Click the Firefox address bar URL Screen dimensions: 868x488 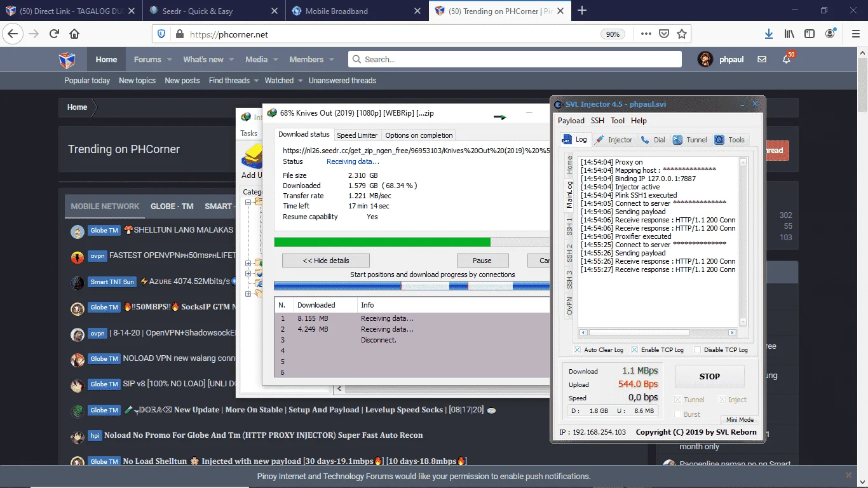coord(229,34)
